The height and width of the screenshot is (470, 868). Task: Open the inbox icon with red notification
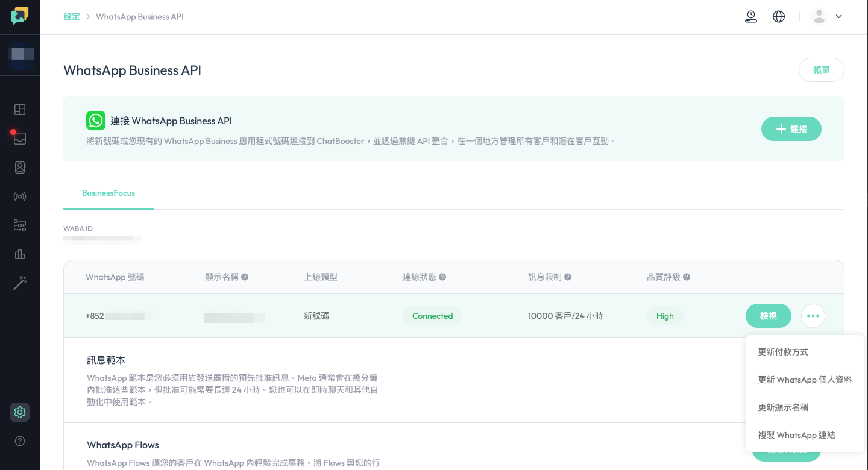point(20,138)
